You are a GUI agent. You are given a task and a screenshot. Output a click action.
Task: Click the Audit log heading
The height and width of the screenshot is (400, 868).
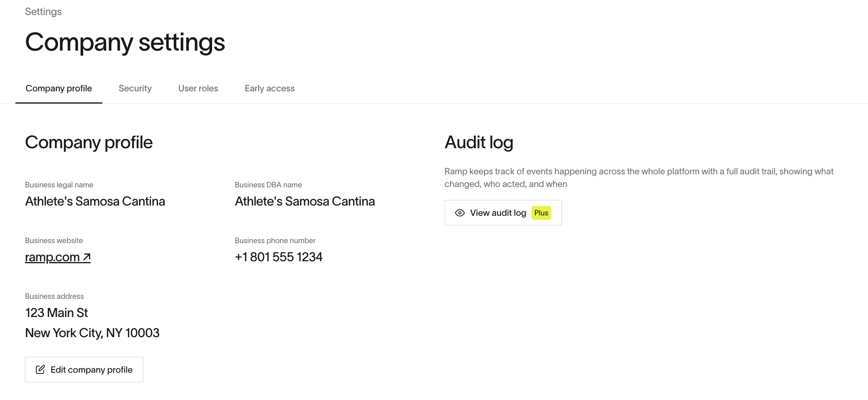(479, 143)
